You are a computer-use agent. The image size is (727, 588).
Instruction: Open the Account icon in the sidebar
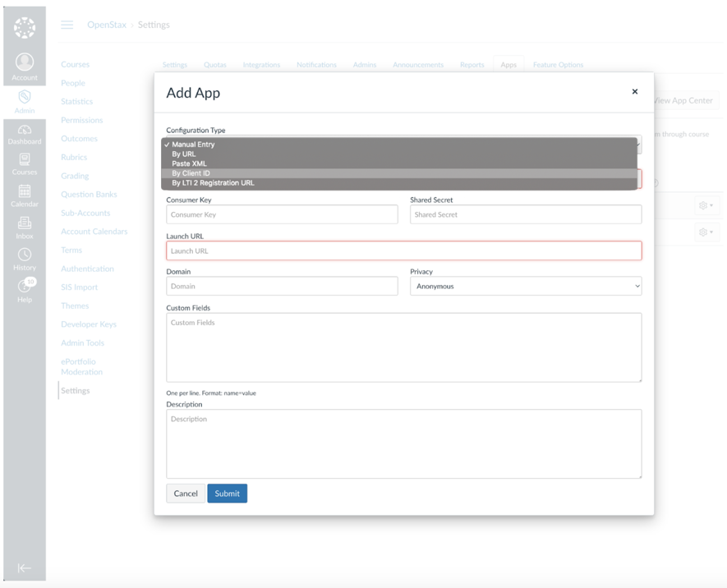(25, 62)
